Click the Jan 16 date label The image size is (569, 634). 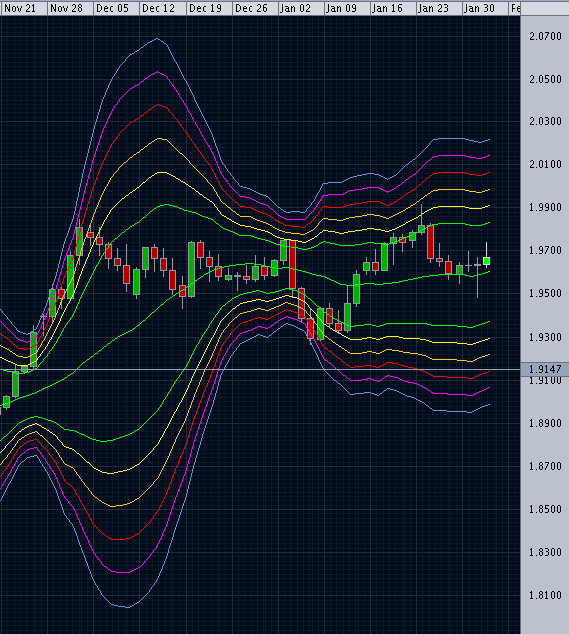click(387, 8)
